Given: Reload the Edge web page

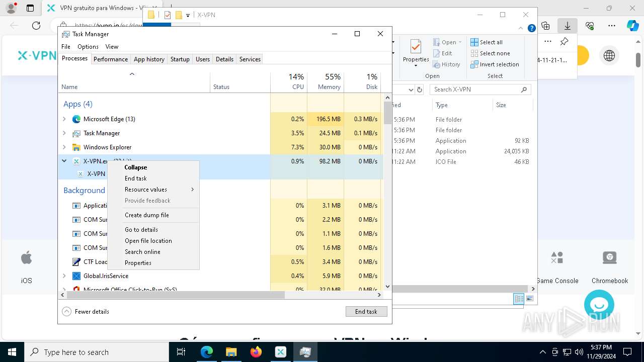Looking at the screenshot, I should click(36, 26).
